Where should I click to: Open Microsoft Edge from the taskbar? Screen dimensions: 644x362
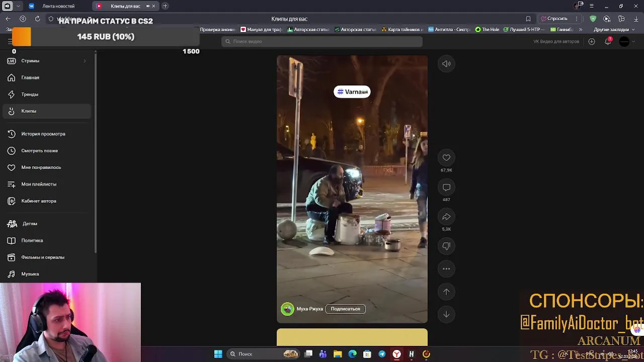click(x=352, y=354)
